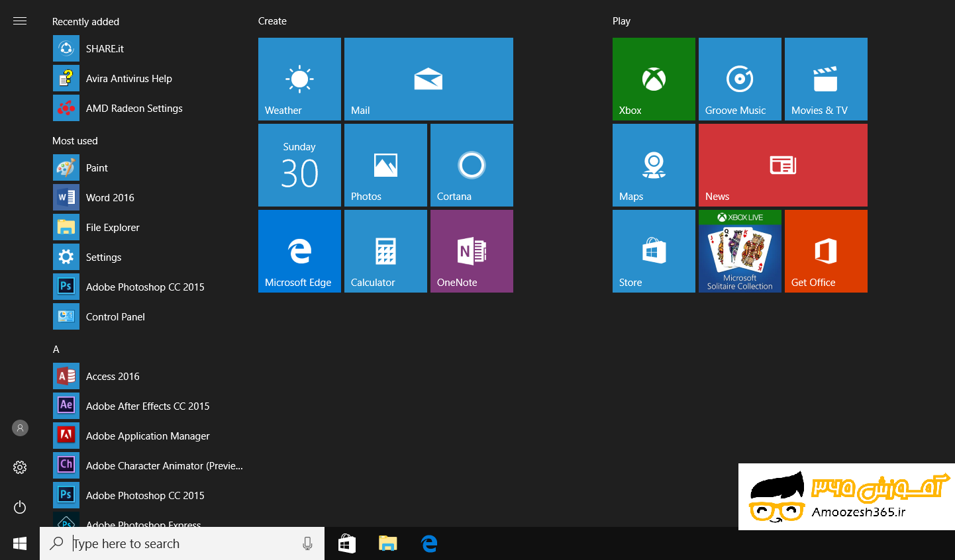Launch the Xbox tile
The width and height of the screenshot is (955, 560).
[654, 79]
